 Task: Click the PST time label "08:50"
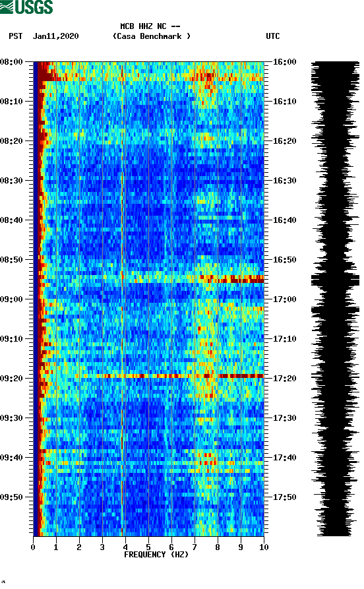pos(11,260)
